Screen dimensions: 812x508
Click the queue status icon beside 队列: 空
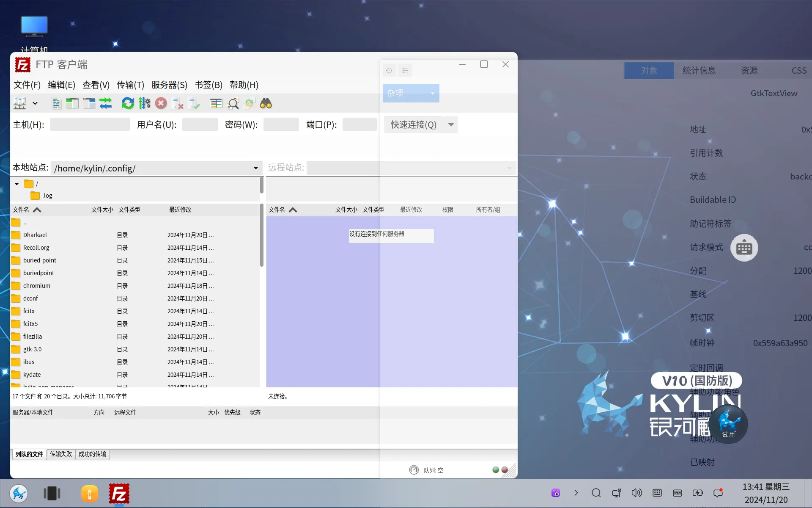414,470
